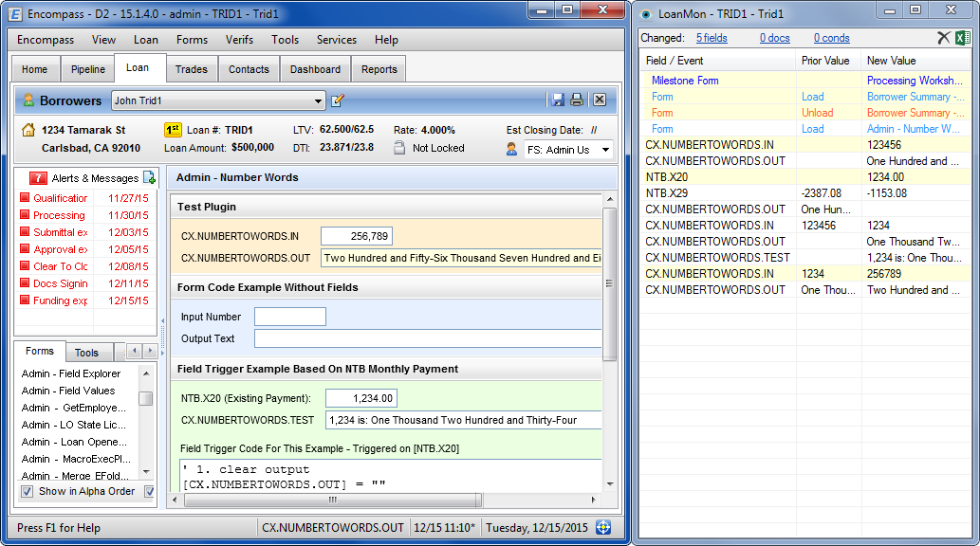This screenshot has width=980, height=546.
Task: Select the Milestone Form row in LoanMon
Action: click(x=805, y=80)
